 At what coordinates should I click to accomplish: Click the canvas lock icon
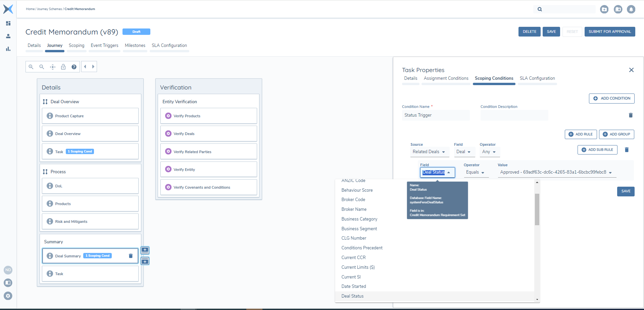pos(63,67)
